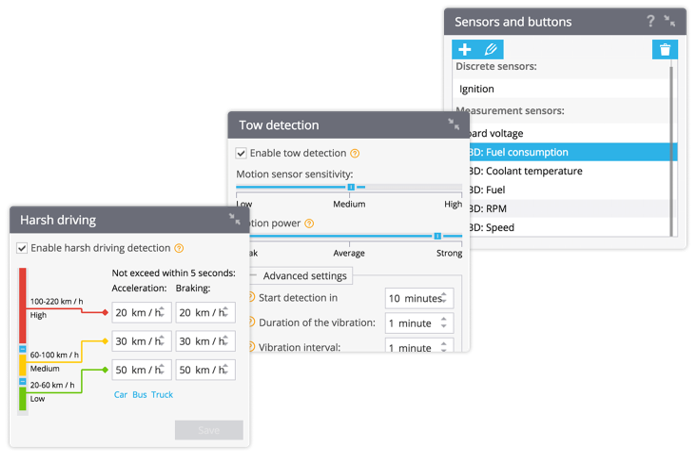The image size is (695, 456).
Task: Click the yellow medium-speed range bar
Action: coord(23,365)
